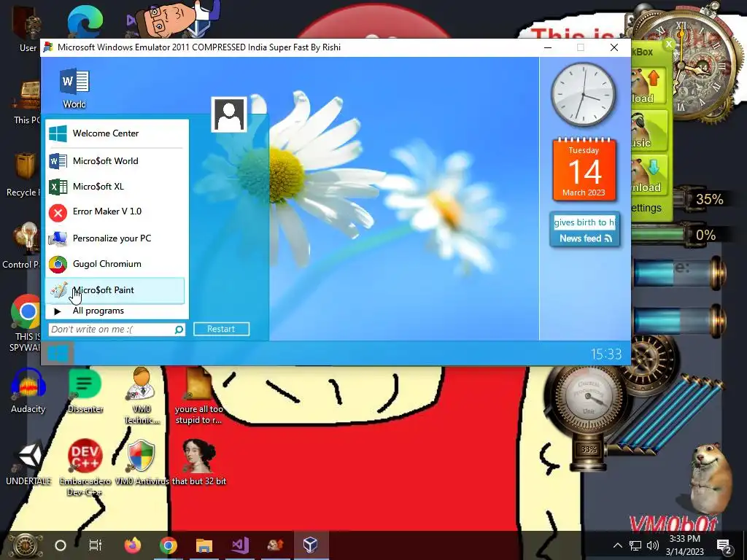
Task: Open the World document icon on emulator desktop
Action: tap(74, 88)
